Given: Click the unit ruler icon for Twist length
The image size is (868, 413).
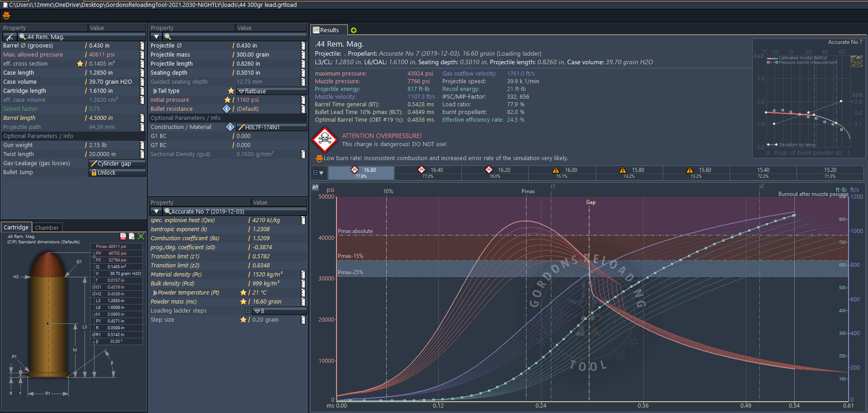Looking at the screenshot, I should click(142, 154).
